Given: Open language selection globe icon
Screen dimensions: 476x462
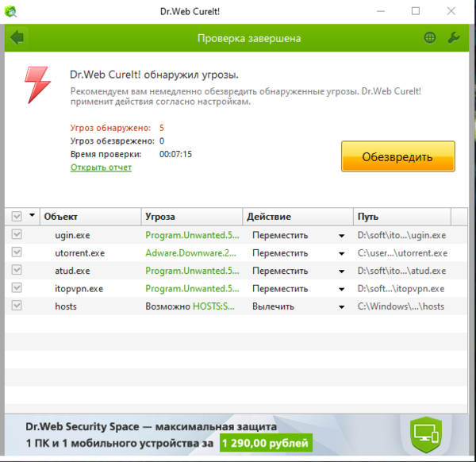Looking at the screenshot, I should tap(429, 38).
